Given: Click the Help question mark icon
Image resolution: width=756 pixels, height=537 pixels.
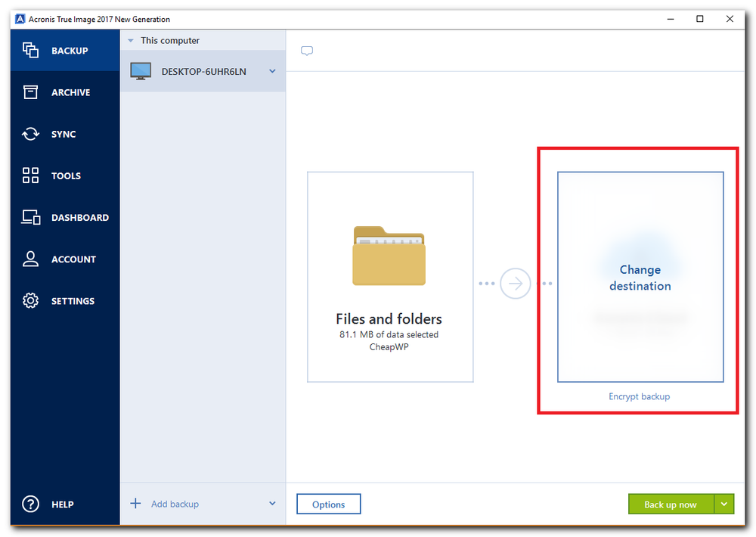Looking at the screenshot, I should coord(30,504).
